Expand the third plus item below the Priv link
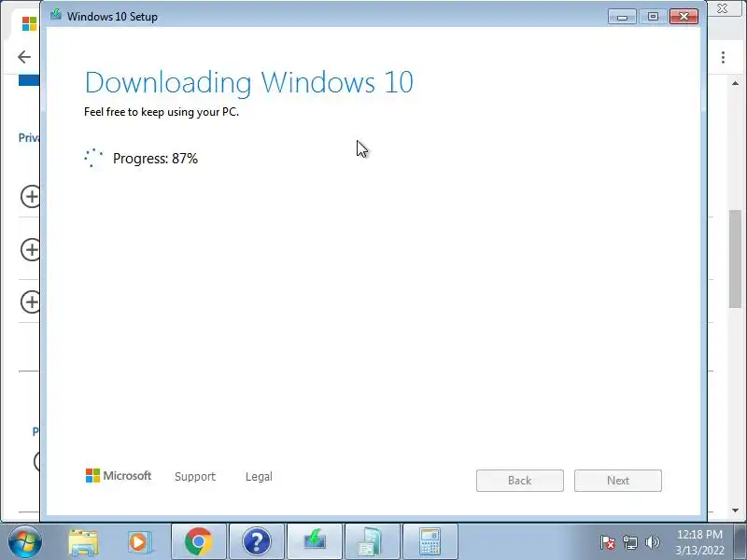This screenshot has width=747, height=560. pos(31,301)
